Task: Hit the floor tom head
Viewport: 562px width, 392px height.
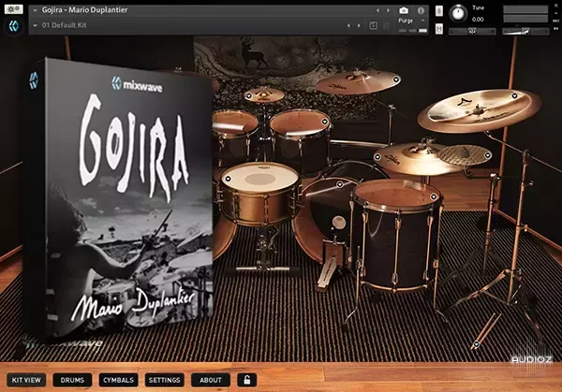Action: tap(396, 196)
